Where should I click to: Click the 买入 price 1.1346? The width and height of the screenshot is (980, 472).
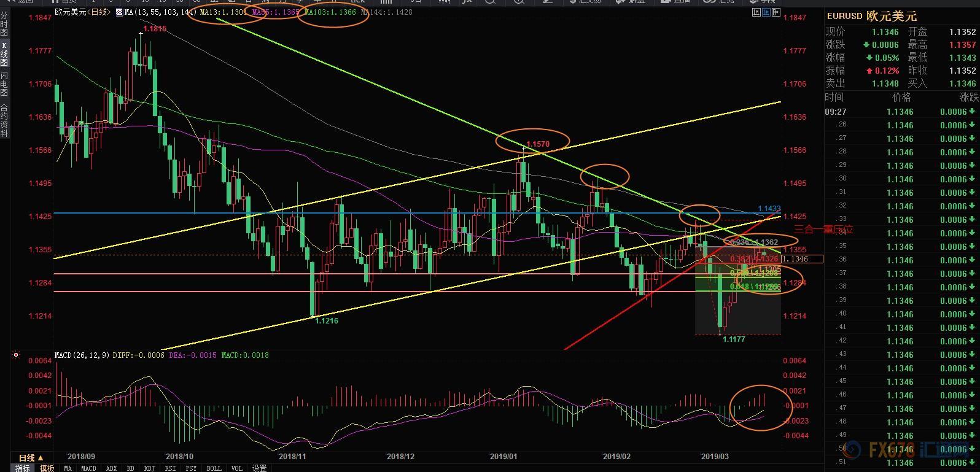click(962, 83)
